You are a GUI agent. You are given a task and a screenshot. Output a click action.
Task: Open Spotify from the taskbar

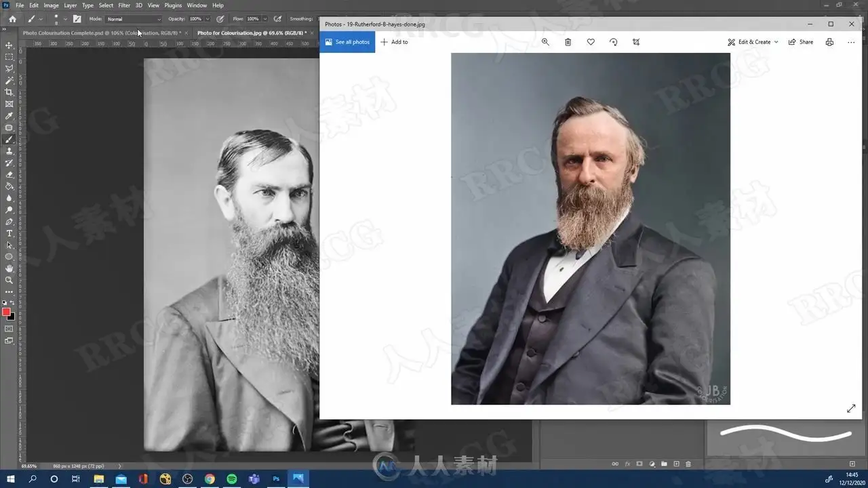click(232, 479)
